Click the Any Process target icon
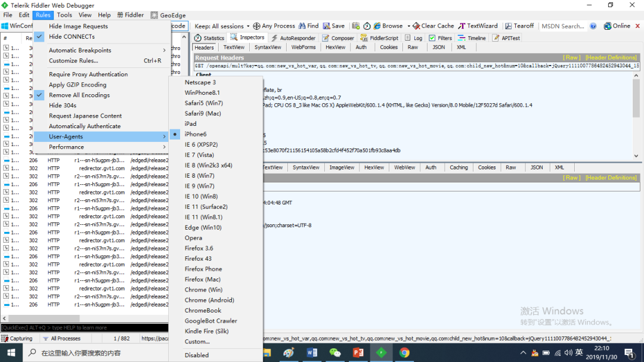This screenshot has width=644, height=362. point(256,26)
